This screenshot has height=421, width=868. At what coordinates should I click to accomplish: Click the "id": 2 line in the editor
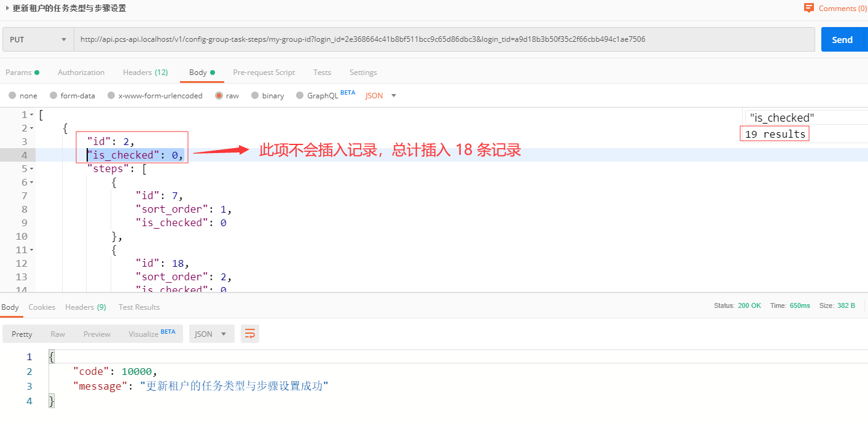111,141
